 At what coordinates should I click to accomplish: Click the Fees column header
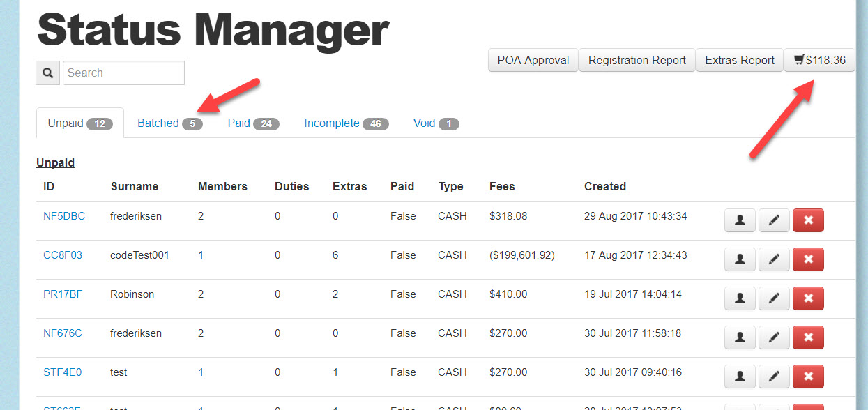pyautogui.click(x=502, y=186)
